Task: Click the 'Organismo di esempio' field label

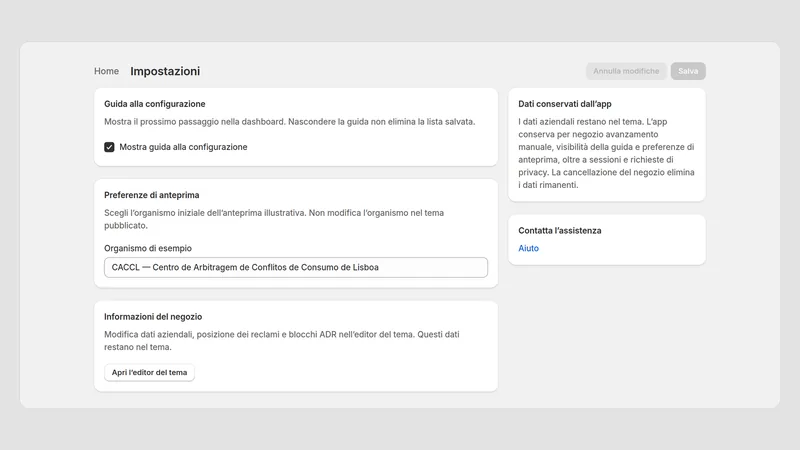Action: [148, 248]
